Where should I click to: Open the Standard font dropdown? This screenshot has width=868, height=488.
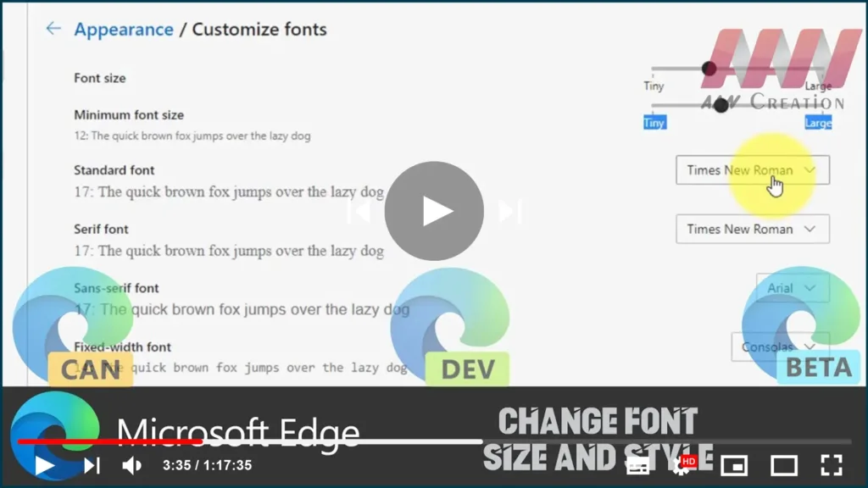click(752, 170)
